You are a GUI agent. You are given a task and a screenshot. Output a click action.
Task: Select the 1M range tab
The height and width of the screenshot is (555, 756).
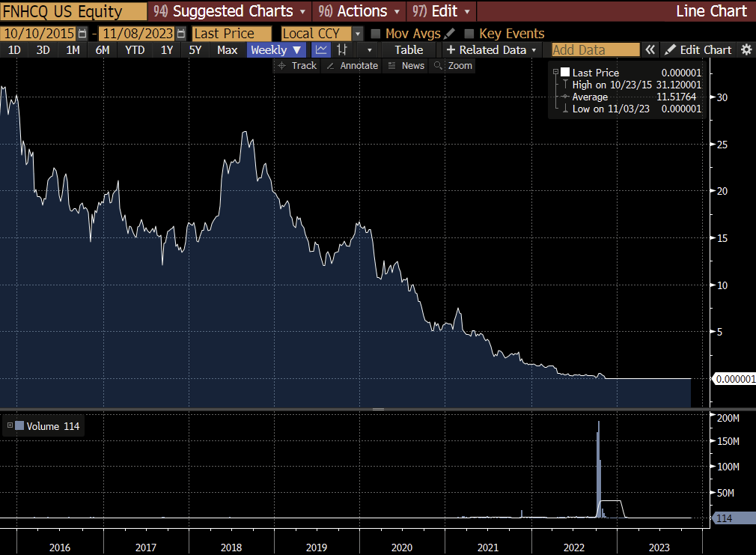(73, 49)
